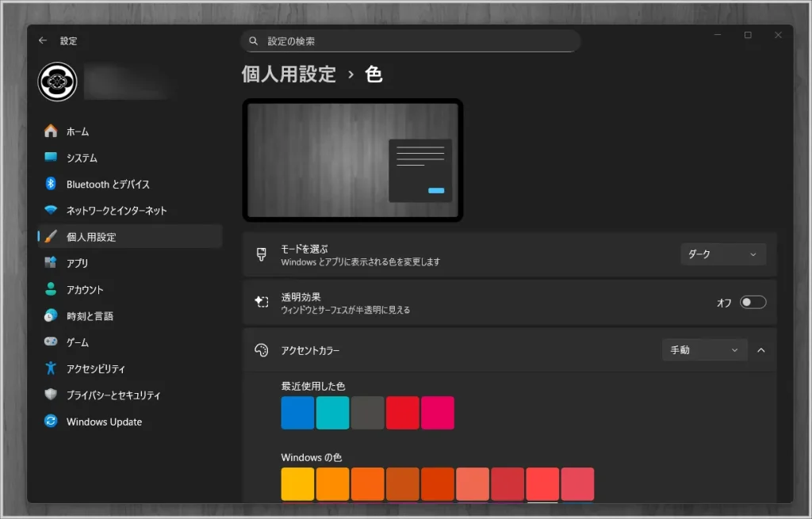
Task: Toggle the 透明効果 switch on
Action: tap(753, 302)
